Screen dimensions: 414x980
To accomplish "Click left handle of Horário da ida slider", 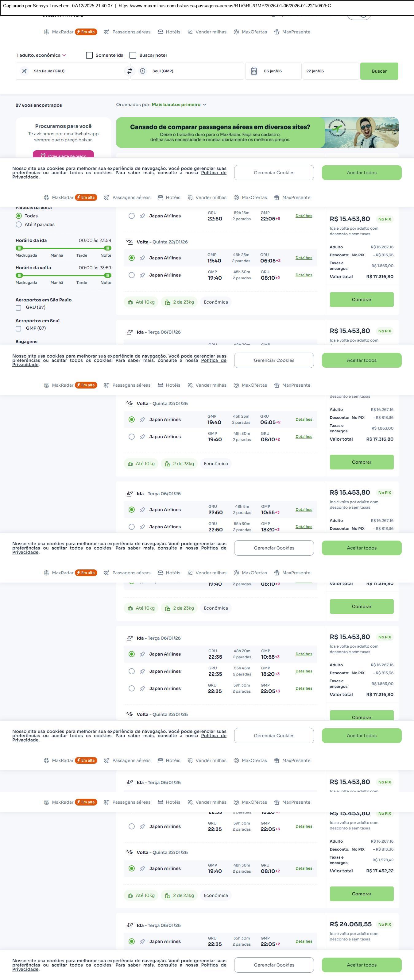I will tap(19, 248).
